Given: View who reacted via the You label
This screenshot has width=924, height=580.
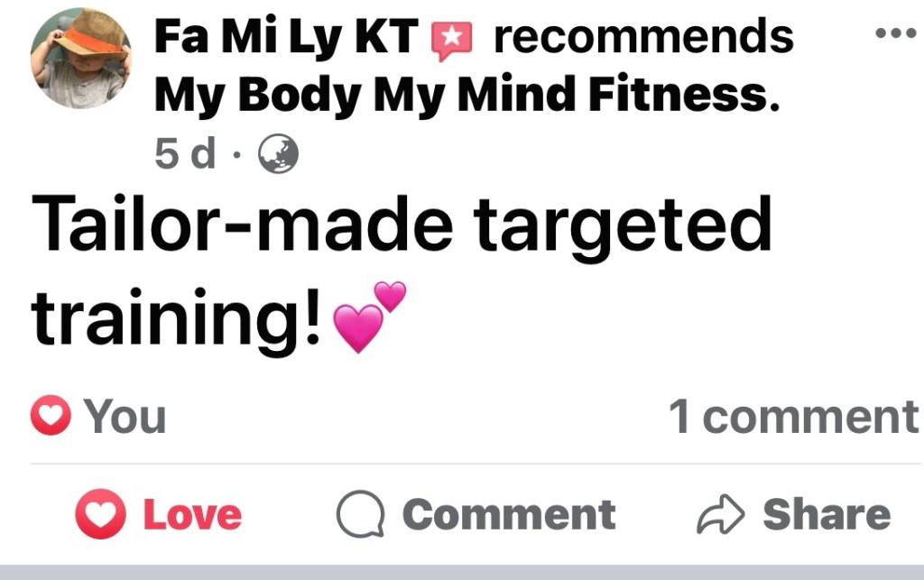Looking at the screenshot, I should pos(125,417).
